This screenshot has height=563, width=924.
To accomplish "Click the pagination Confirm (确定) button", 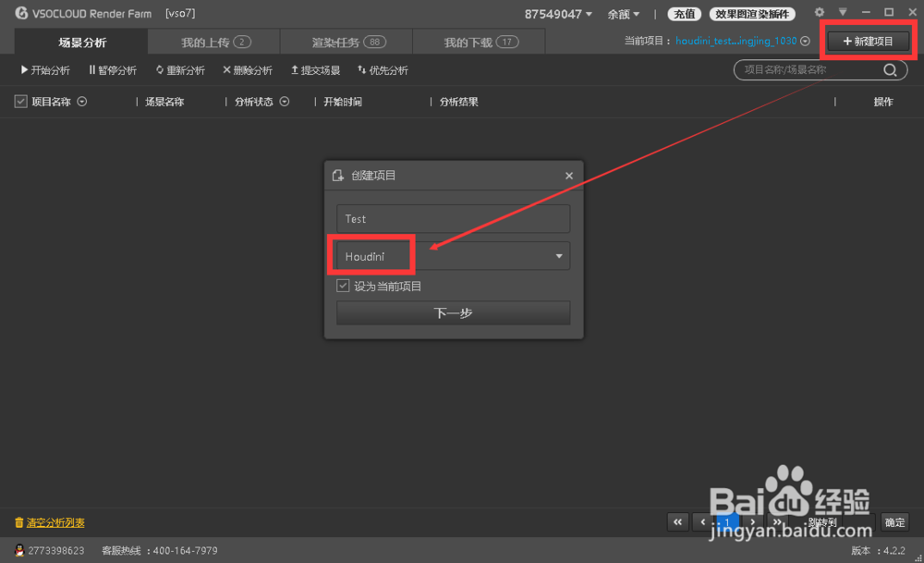I will (x=894, y=521).
